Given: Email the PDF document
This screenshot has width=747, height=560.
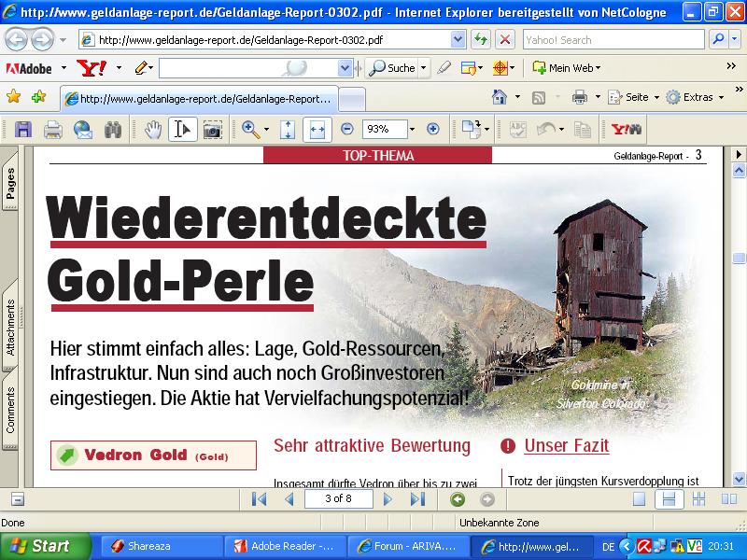Looking at the screenshot, I should click(83, 129).
